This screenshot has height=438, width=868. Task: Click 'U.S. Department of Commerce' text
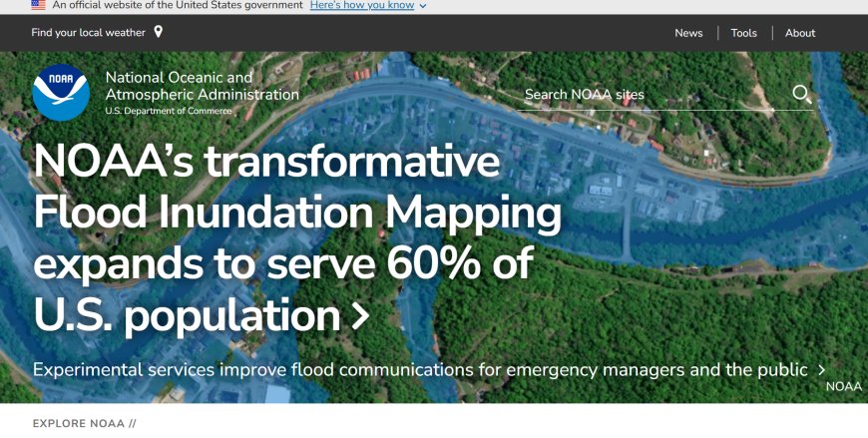(x=169, y=111)
